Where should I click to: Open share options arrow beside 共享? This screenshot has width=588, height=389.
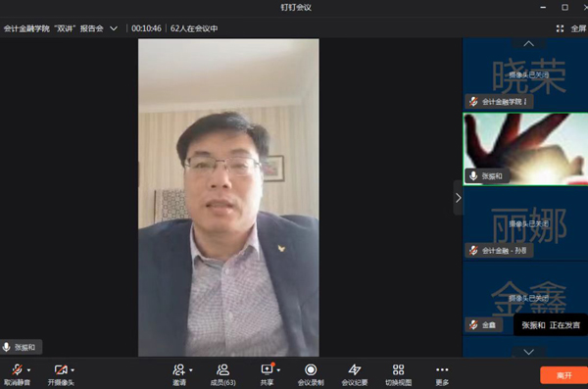278,370
